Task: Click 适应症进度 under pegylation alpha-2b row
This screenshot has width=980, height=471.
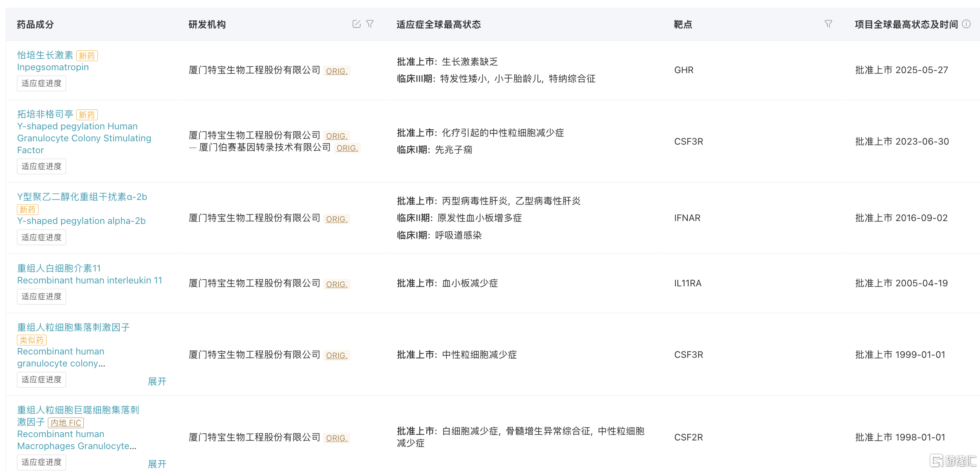Action: (x=41, y=238)
